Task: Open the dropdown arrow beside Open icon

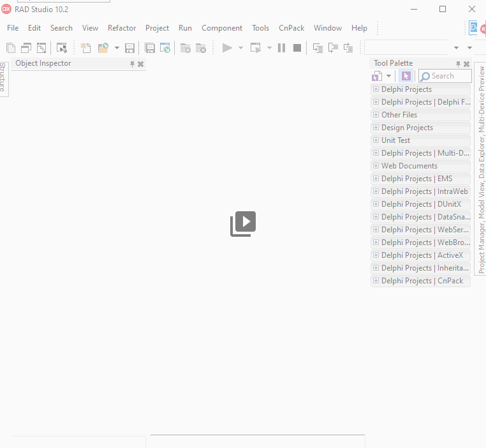Action: click(x=117, y=48)
